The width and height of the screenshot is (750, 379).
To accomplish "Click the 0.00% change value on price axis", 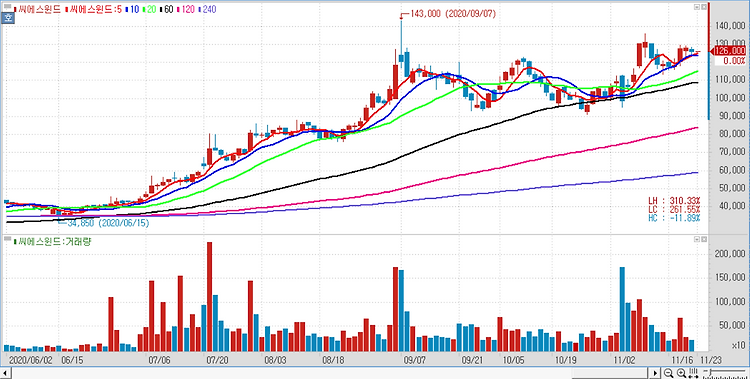I will point(734,61).
